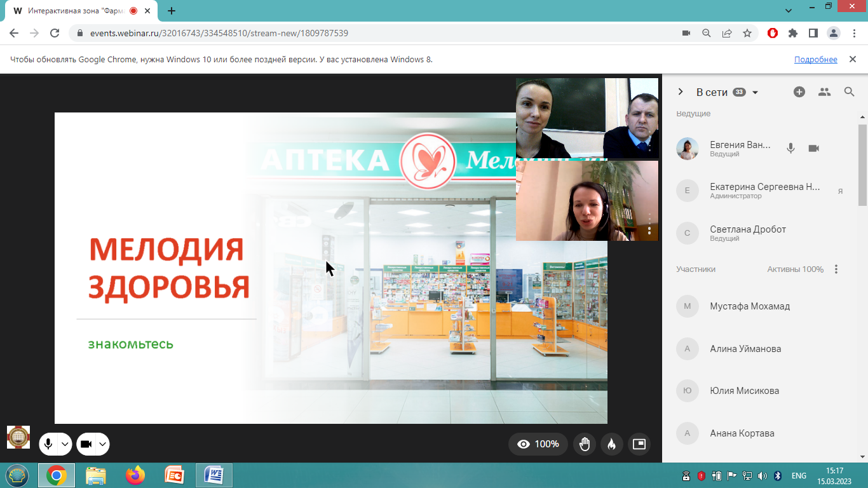
Task: Search participants with the magnifier icon
Action: (850, 92)
